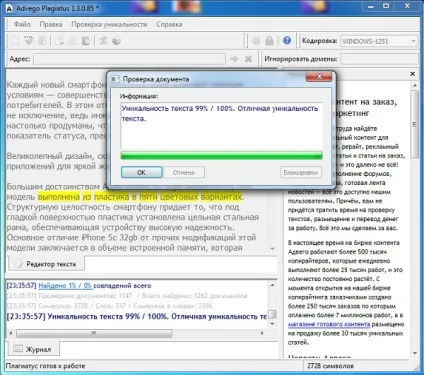Click the Кодировка label

319,41
